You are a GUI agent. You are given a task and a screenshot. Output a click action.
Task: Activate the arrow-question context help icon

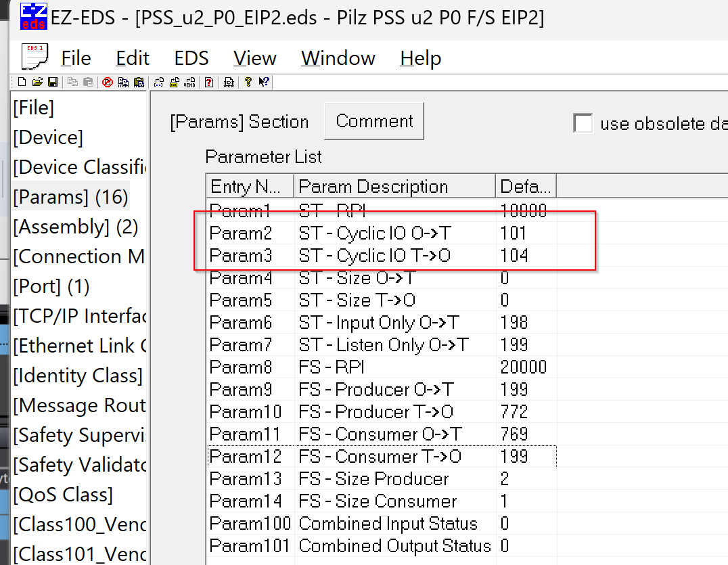(264, 82)
